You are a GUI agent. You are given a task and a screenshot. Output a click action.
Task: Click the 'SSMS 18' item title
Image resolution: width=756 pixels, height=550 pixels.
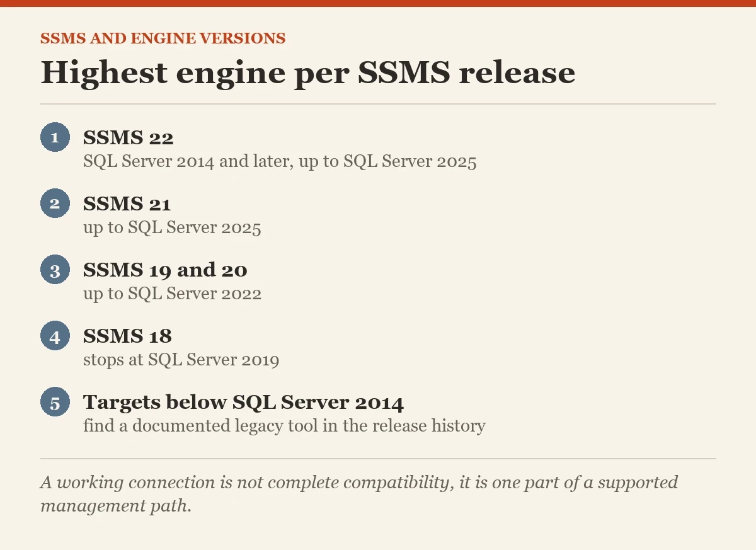coord(127,336)
